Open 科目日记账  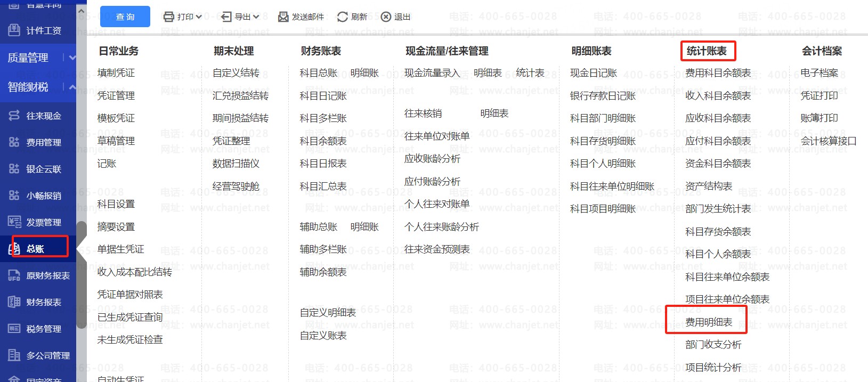pyautogui.click(x=323, y=95)
